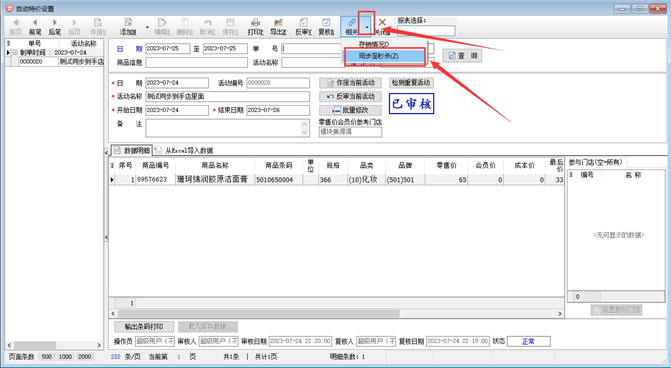Screen dimensions: 671x368
Task: Go to next record (后笔)
Action: (x=55, y=27)
